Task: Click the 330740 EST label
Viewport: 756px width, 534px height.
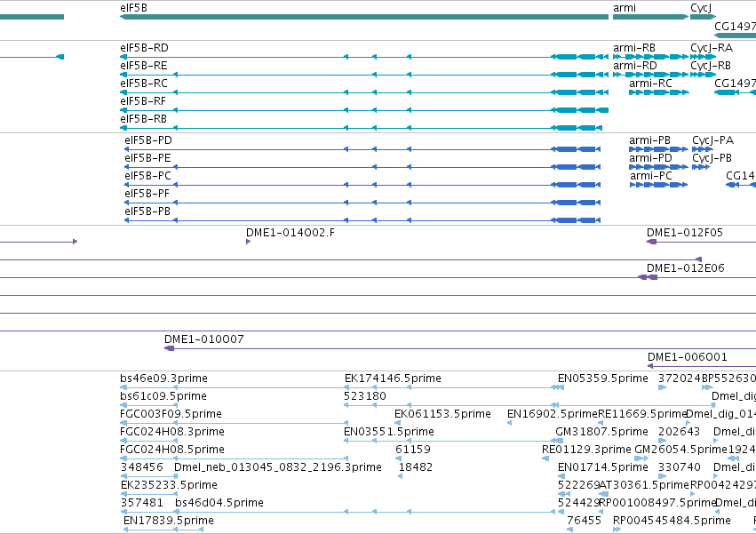Action: tap(680, 467)
